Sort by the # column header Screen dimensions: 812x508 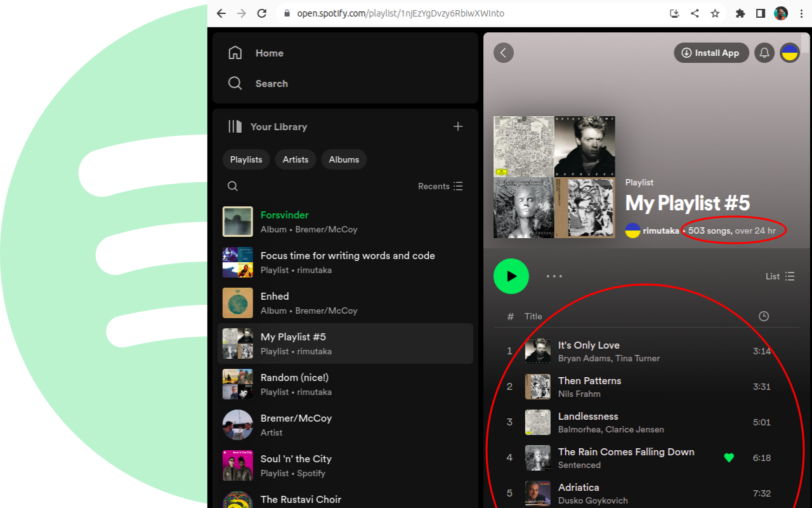[511, 316]
